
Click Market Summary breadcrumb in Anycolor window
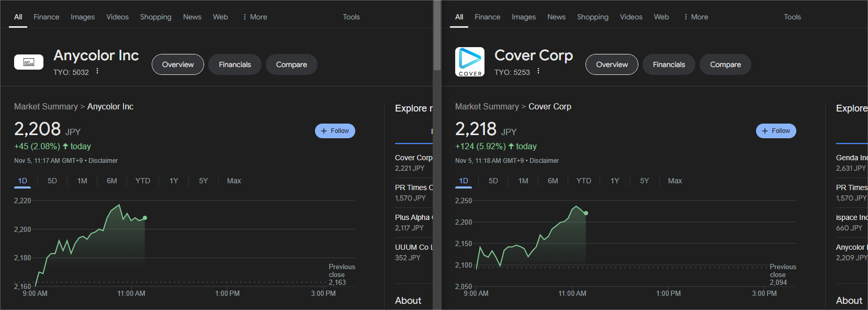(46, 106)
